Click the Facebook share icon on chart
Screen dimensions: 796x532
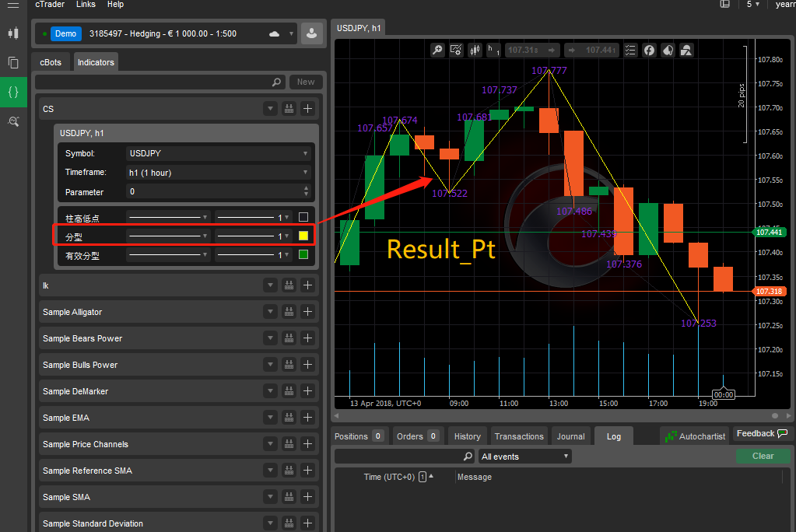coord(649,50)
